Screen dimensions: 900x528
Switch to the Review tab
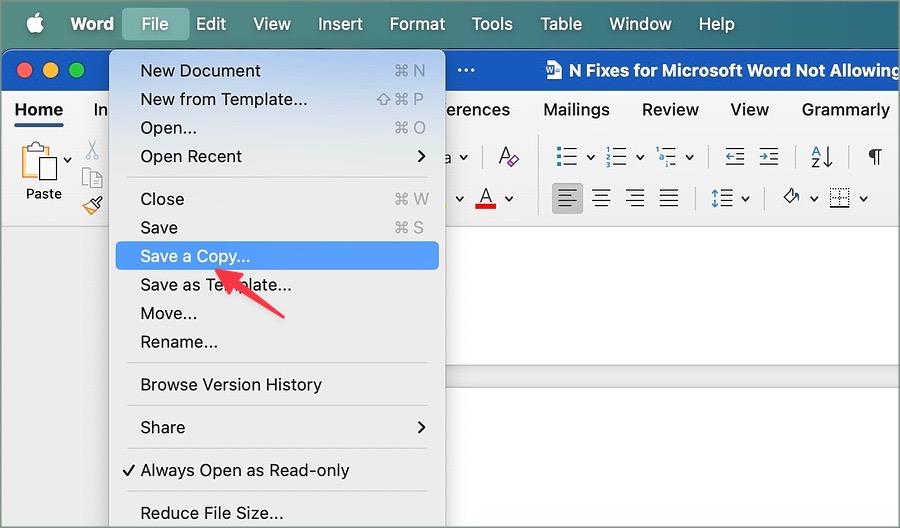click(670, 110)
